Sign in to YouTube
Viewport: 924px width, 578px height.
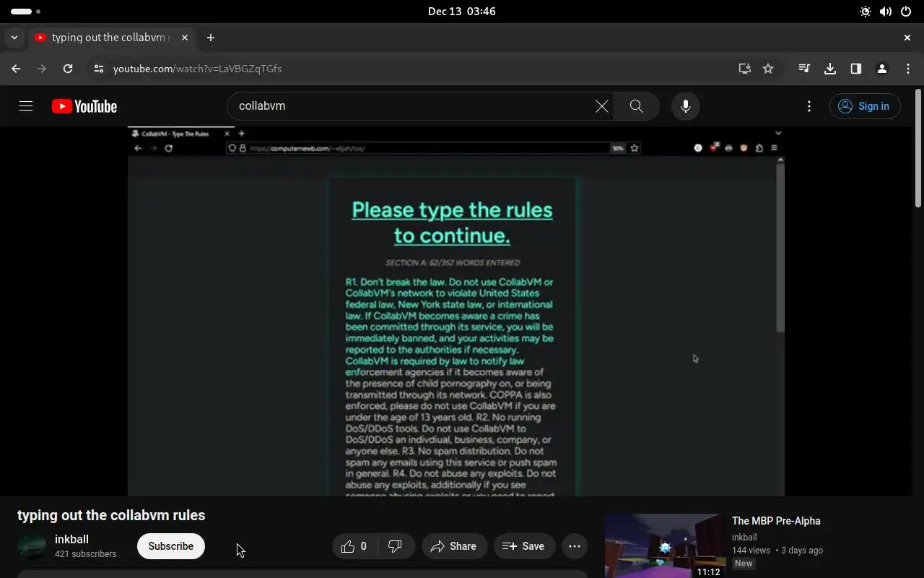tap(865, 106)
